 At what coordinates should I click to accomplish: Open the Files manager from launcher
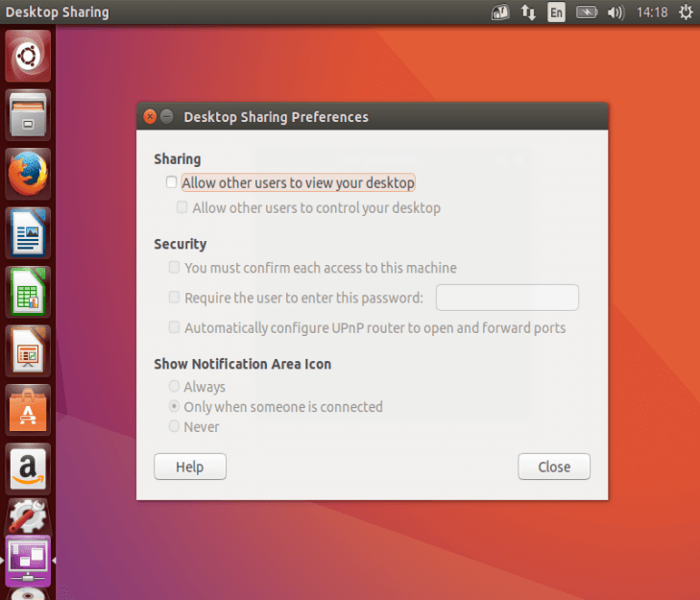tap(28, 115)
